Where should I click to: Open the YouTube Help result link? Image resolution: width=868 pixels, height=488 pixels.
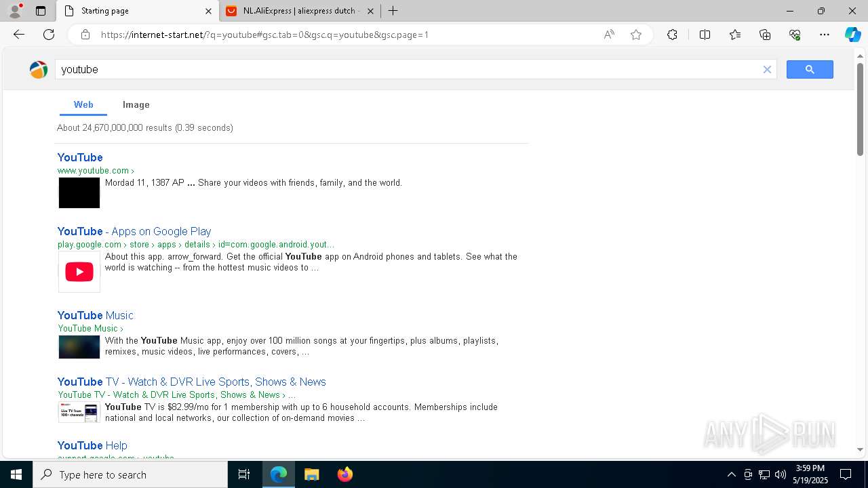(x=92, y=445)
